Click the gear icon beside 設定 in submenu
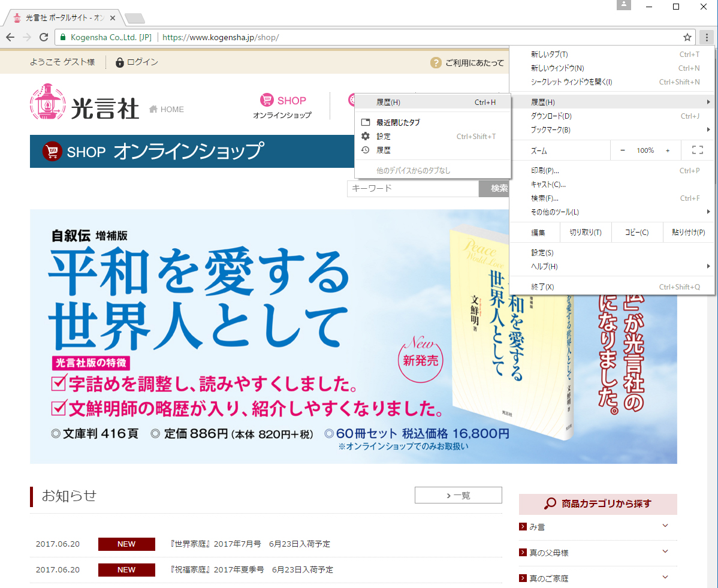The image size is (718, 588). click(366, 136)
